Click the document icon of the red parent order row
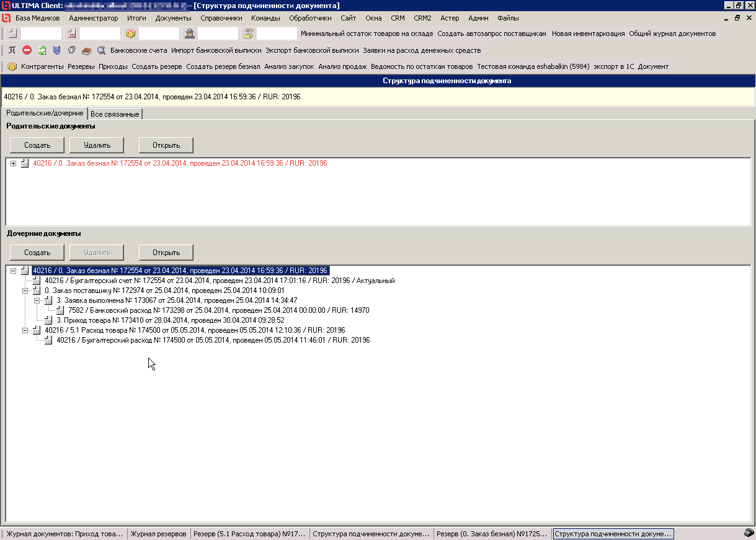The image size is (756, 540). click(25, 163)
